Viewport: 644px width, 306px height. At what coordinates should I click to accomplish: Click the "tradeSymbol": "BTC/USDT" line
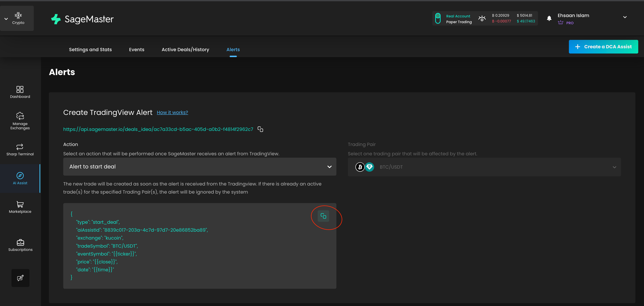107,246
